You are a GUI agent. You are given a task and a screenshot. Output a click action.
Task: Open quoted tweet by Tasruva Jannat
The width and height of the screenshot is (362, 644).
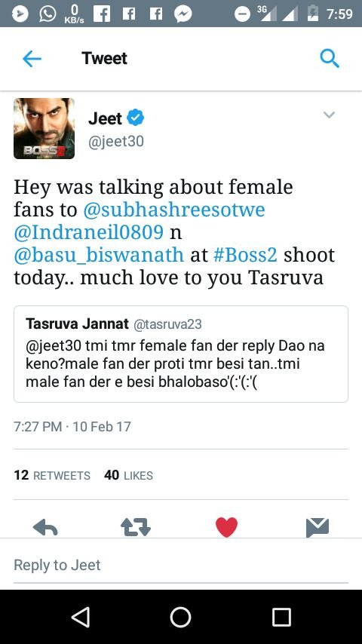(x=181, y=354)
